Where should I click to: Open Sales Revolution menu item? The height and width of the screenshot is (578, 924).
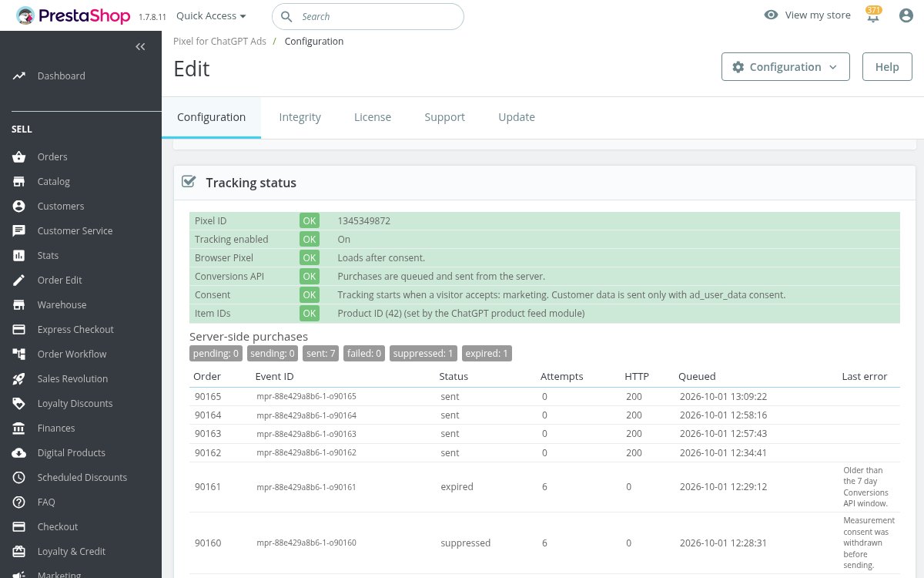click(72, 379)
